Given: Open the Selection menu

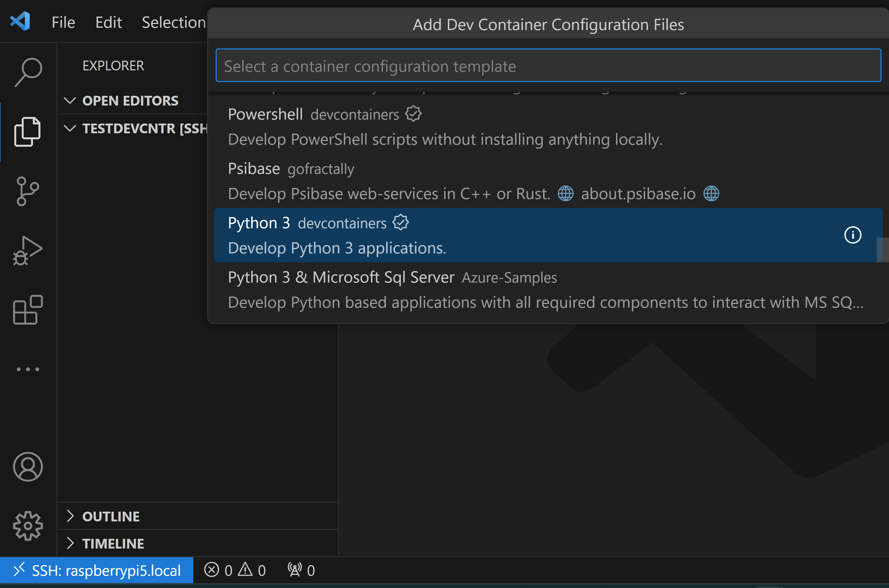Looking at the screenshot, I should point(174,23).
